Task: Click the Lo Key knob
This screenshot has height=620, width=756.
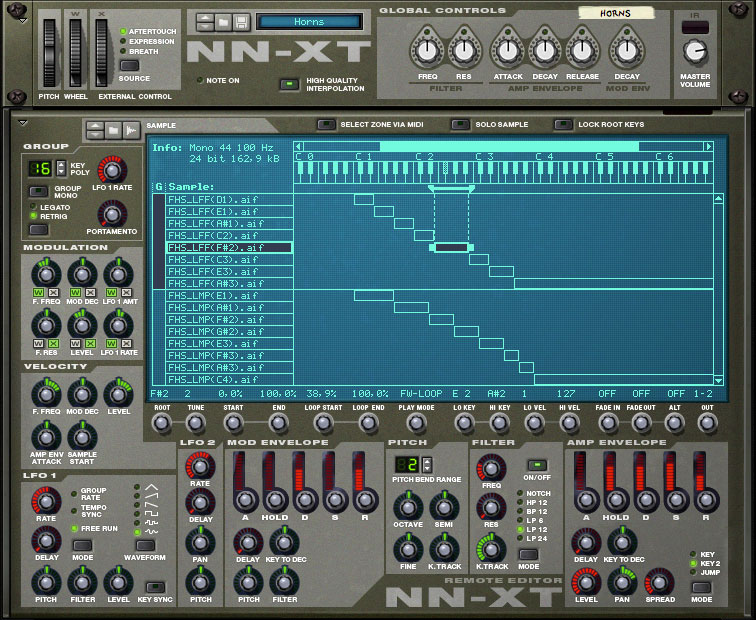Action: pyautogui.click(x=464, y=423)
